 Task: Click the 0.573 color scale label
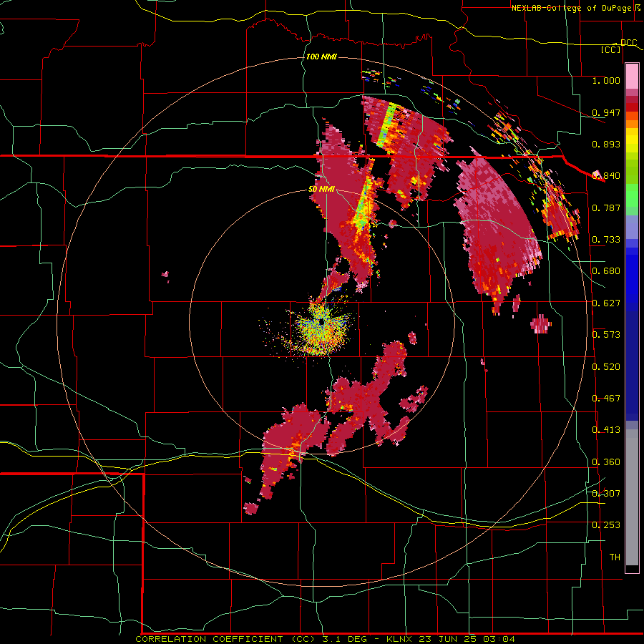606,335
